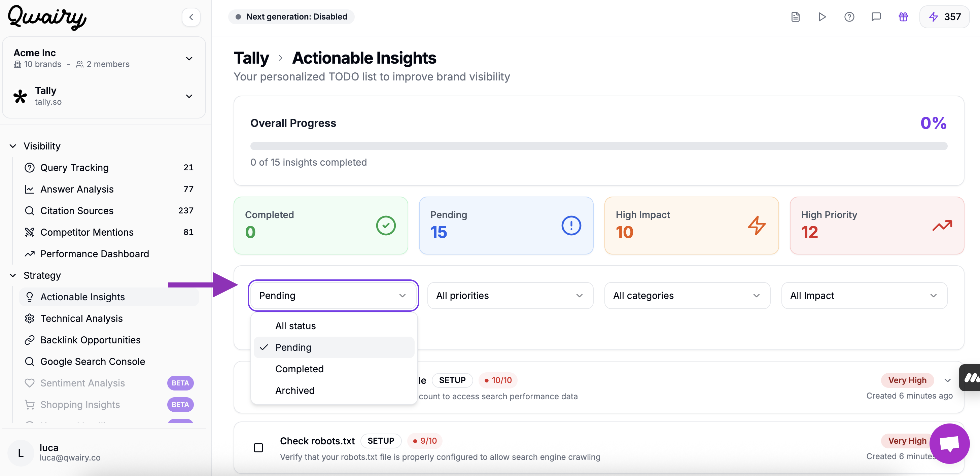Open the All categories dropdown
The image size is (980, 476).
pyautogui.click(x=687, y=296)
